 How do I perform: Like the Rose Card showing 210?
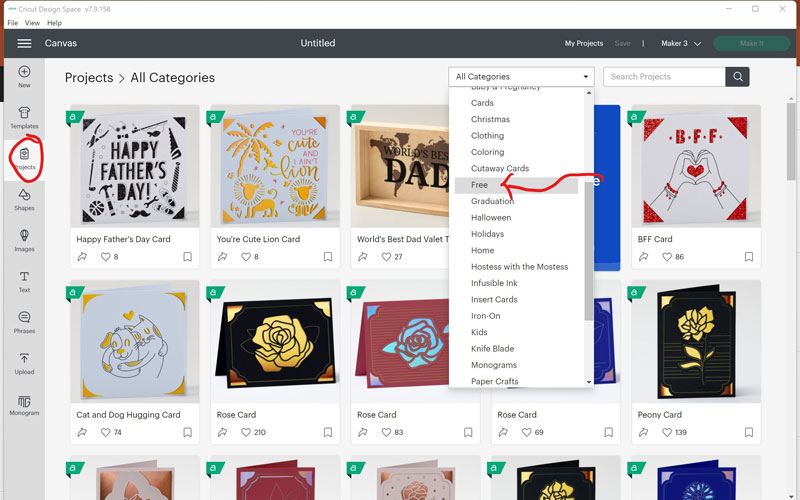pos(245,432)
